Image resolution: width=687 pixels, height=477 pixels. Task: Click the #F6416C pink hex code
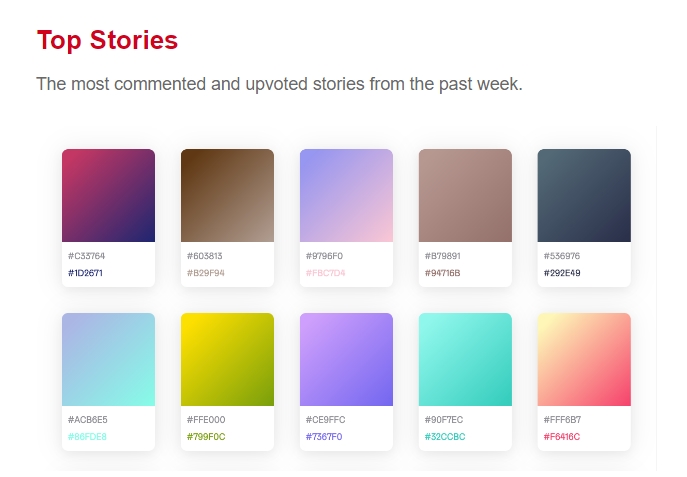coord(561,436)
